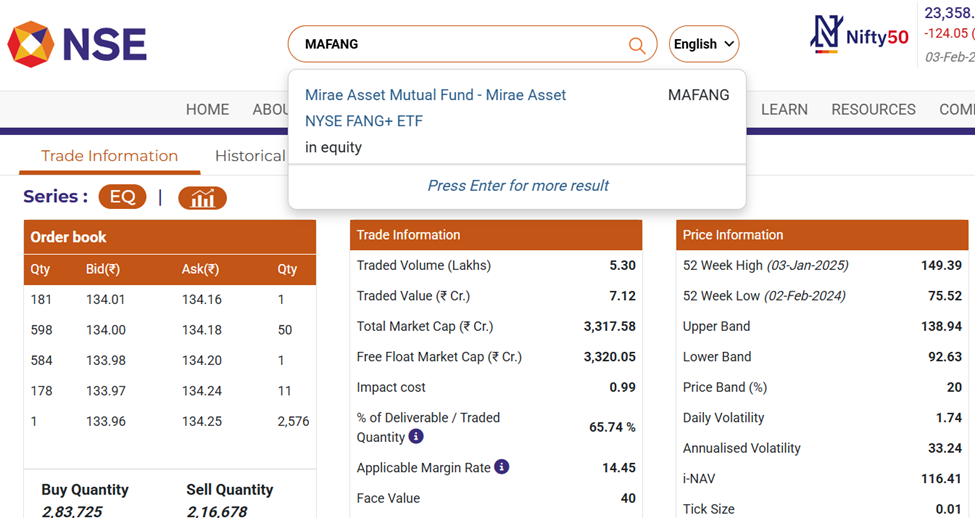Click the ask price 134.16

click(201, 300)
